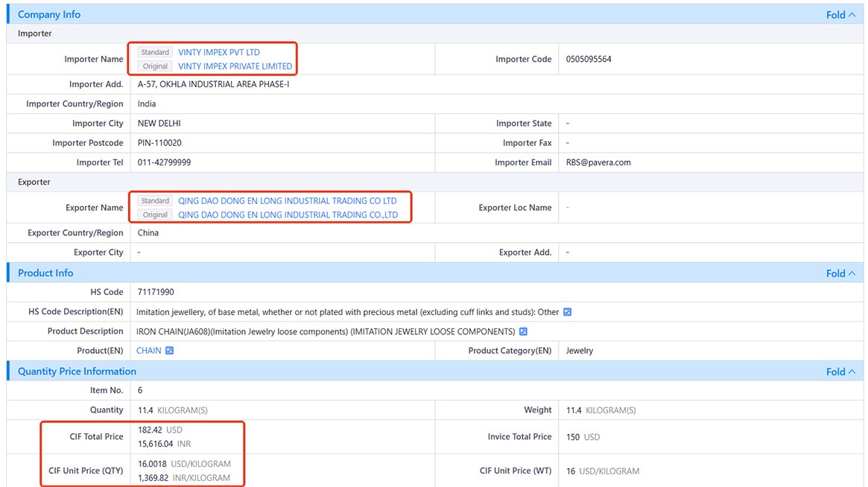Screen dimensions: 868x487
Task: Select postcode PIN-110020
Action: coord(159,143)
